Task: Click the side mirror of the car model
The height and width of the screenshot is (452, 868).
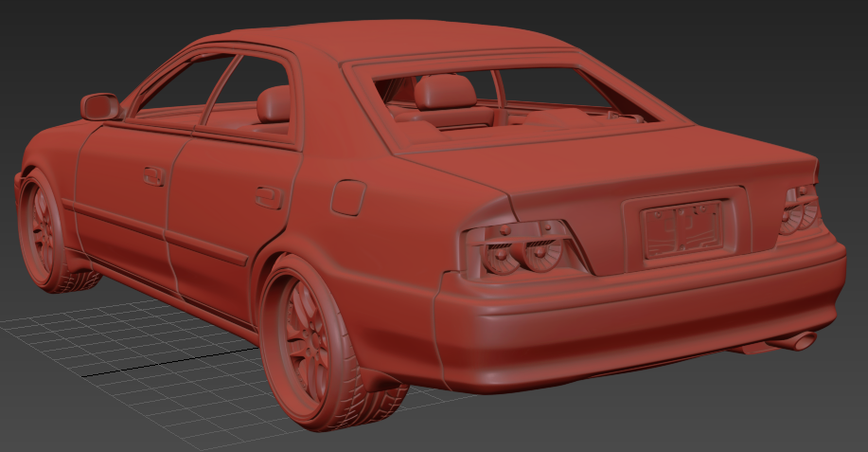Action: click(x=100, y=106)
